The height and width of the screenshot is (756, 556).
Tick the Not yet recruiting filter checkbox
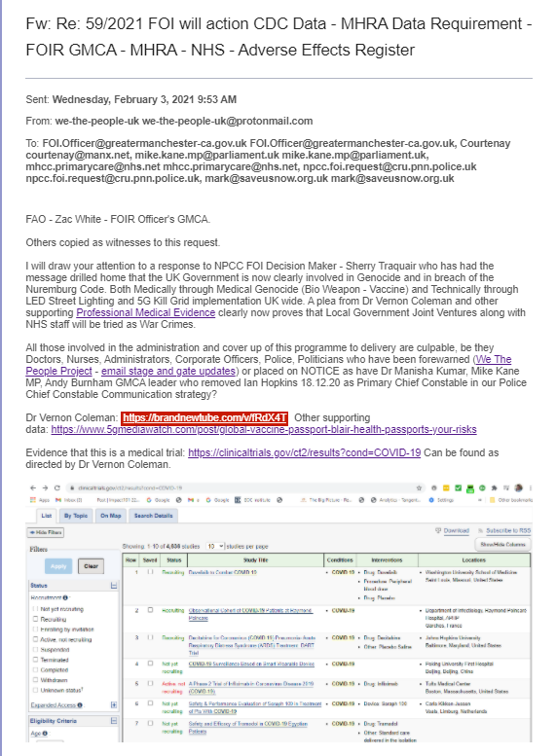pos(35,609)
